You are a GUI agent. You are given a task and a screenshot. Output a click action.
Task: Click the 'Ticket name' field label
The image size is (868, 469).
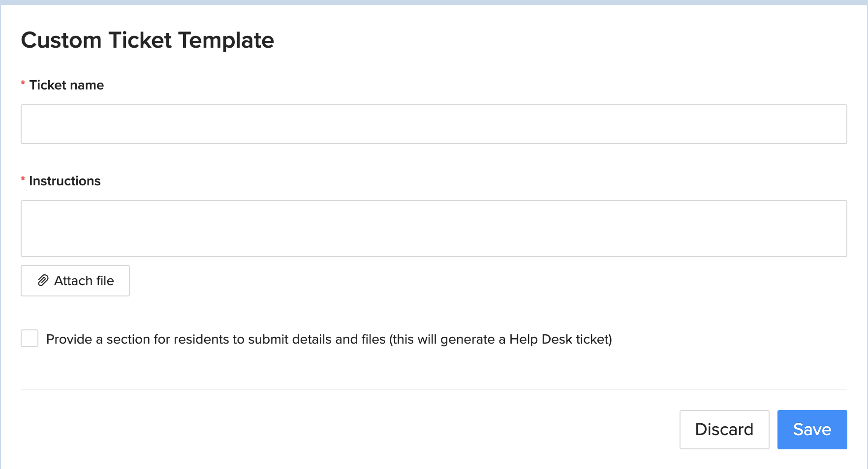pyautogui.click(x=66, y=85)
